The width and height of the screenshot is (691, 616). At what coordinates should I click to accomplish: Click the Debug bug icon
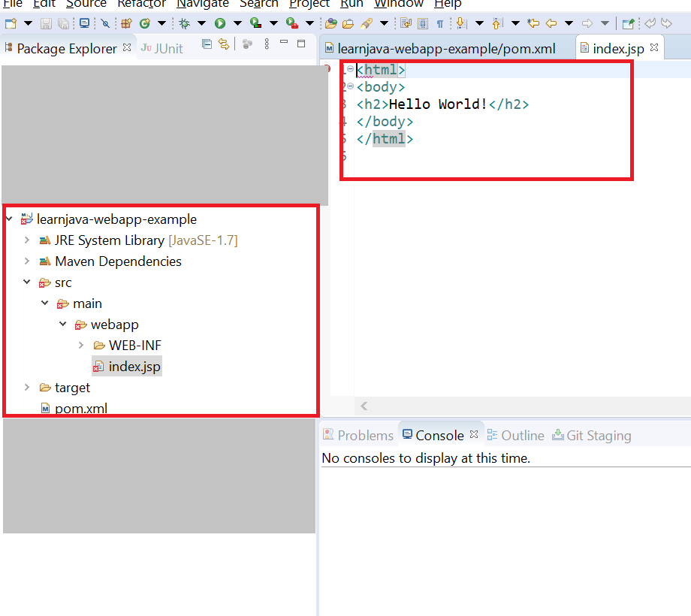tap(183, 23)
